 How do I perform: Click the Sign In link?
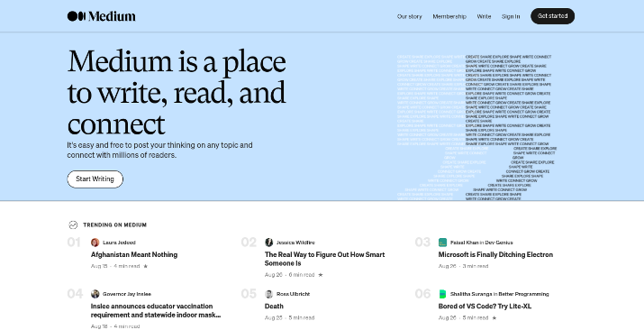coord(511,16)
